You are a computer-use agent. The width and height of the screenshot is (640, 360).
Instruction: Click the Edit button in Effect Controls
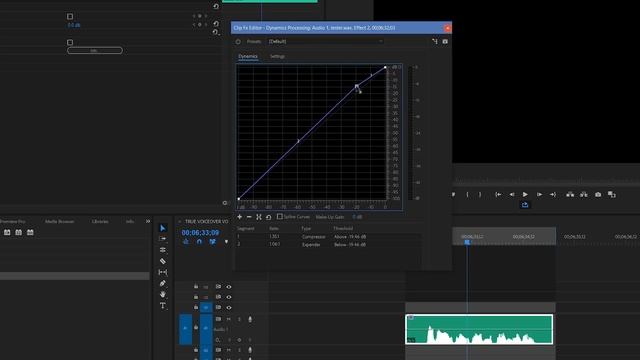click(x=95, y=51)
